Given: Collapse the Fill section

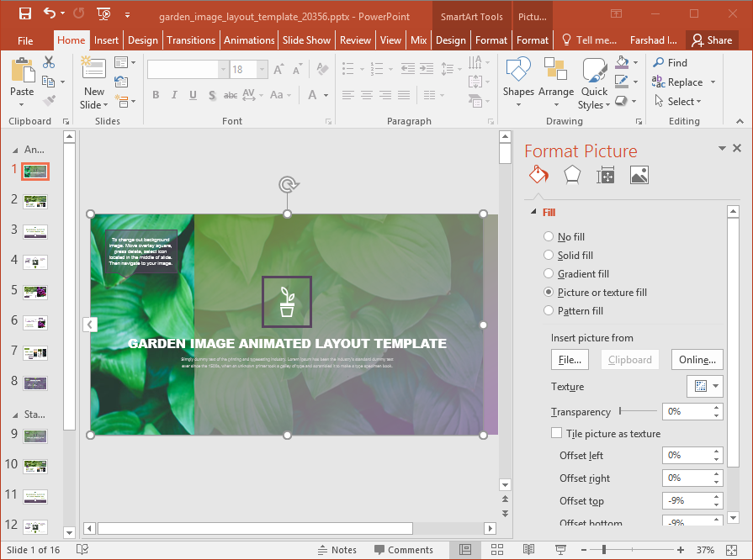Looking at the screenshot, I should [533, 213].
